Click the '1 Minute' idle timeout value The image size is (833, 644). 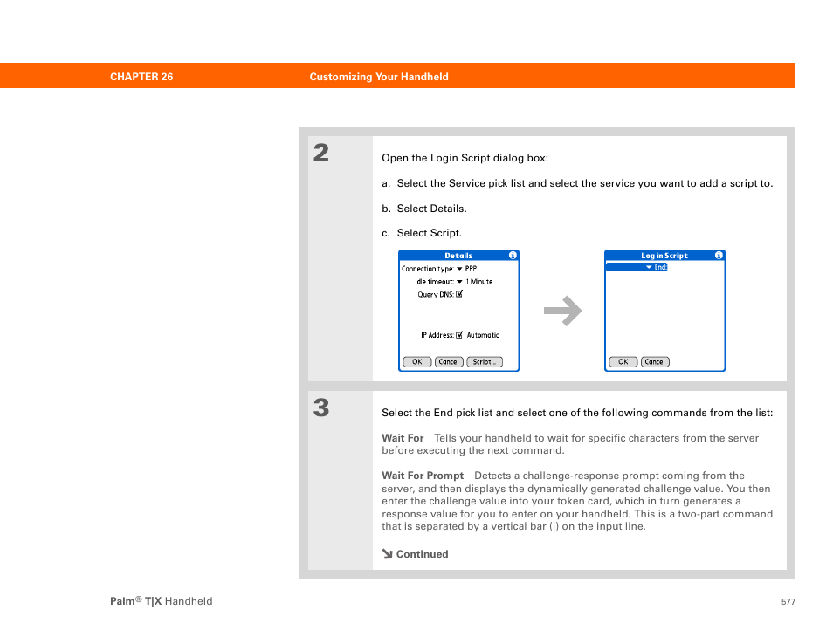[479, 282]
